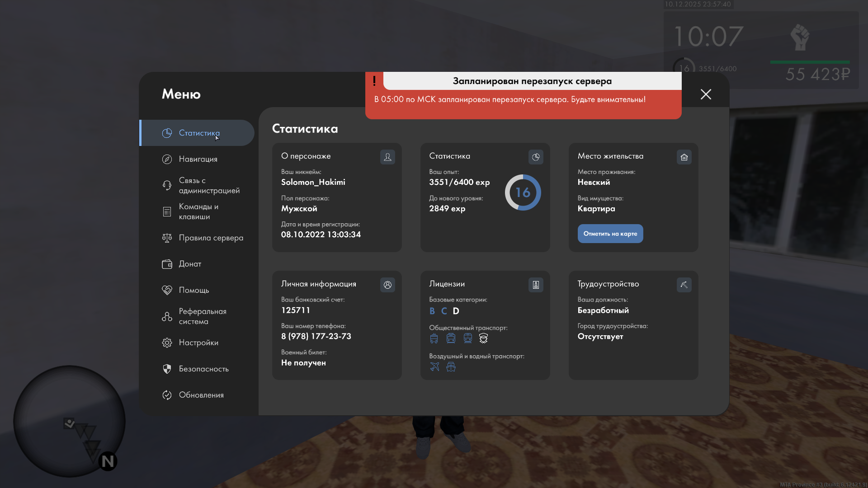This screenshot has height=488, width=868.
Task: Click the house icon in Место жительства card
Action: pos(684,157)
